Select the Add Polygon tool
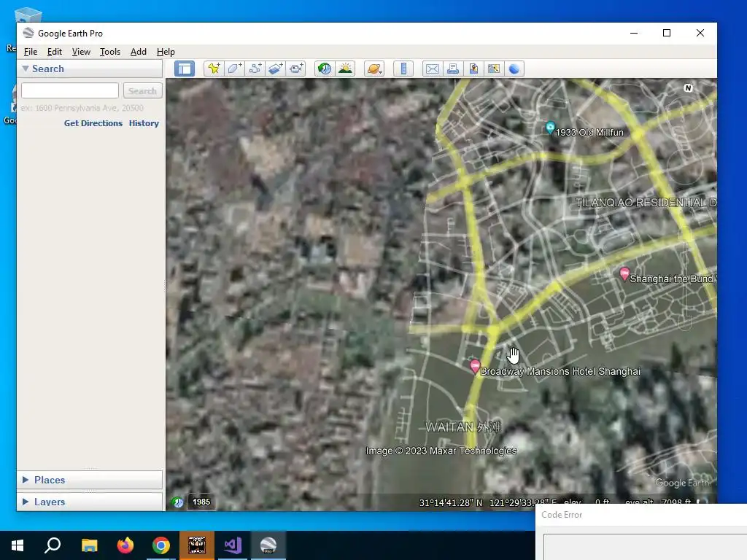Viewport: 747px width, 560px height. [234, 69]
